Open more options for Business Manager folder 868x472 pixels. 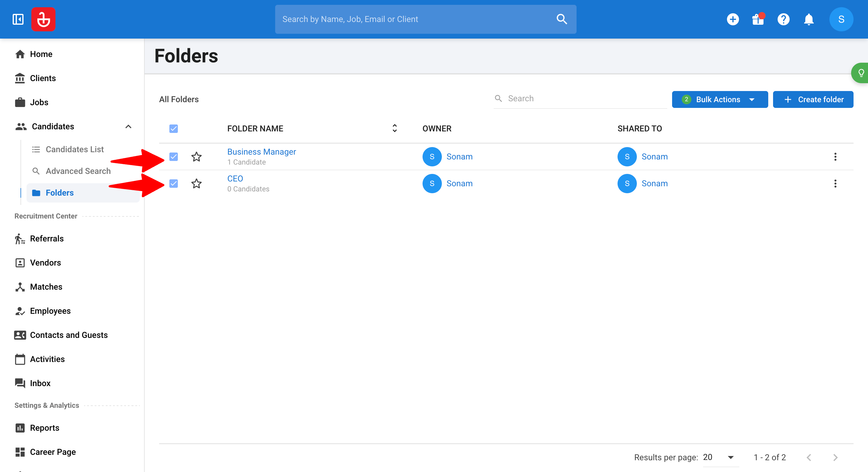835,157
